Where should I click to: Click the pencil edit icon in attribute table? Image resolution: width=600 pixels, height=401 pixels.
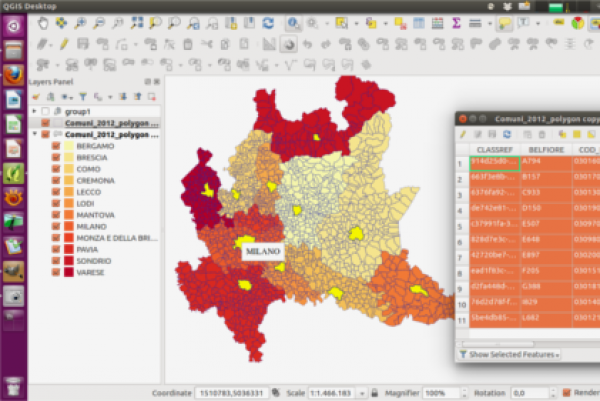point(464,134)
